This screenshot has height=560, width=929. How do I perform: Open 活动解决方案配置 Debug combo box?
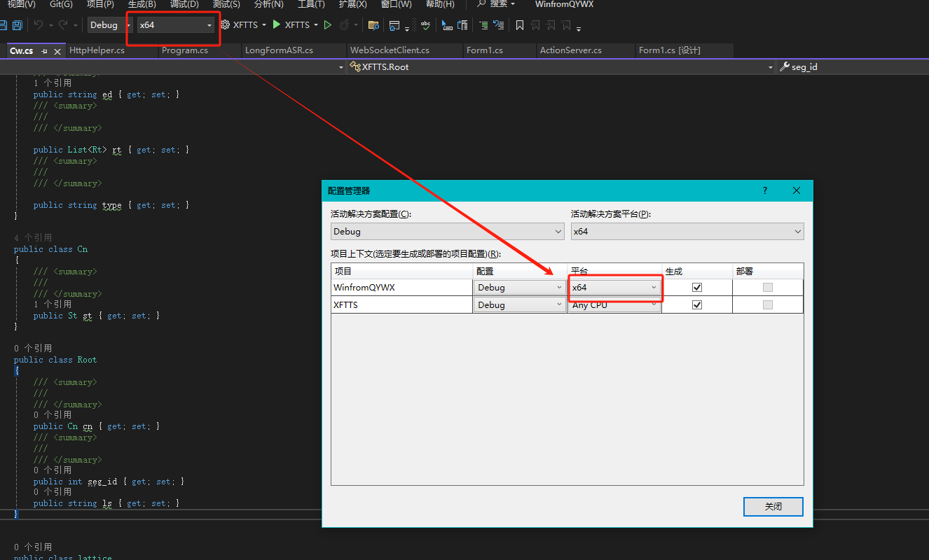tap(447, 231)
